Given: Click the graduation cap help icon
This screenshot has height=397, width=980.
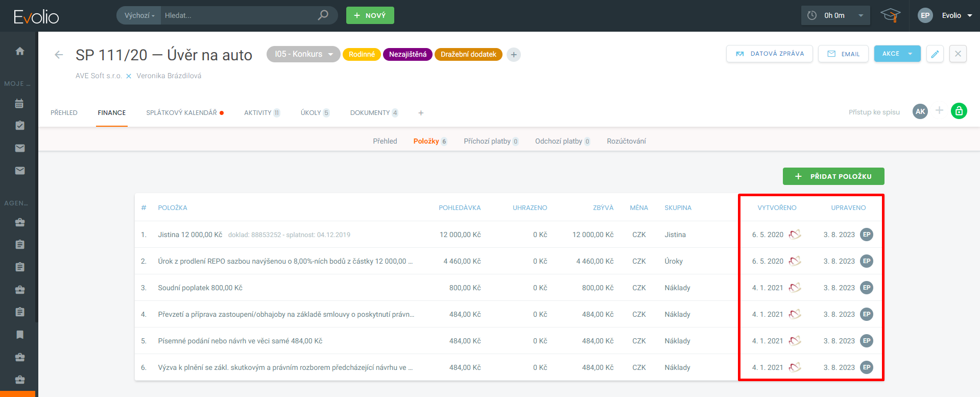Looking at the screenshot, I should 890,15.
